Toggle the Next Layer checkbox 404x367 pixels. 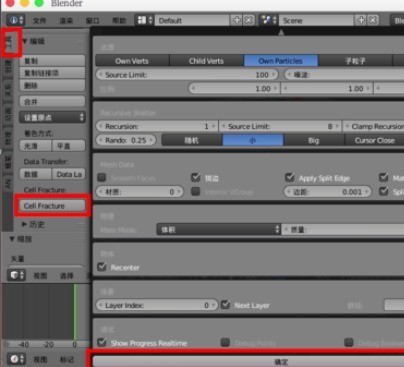(226, 305)
